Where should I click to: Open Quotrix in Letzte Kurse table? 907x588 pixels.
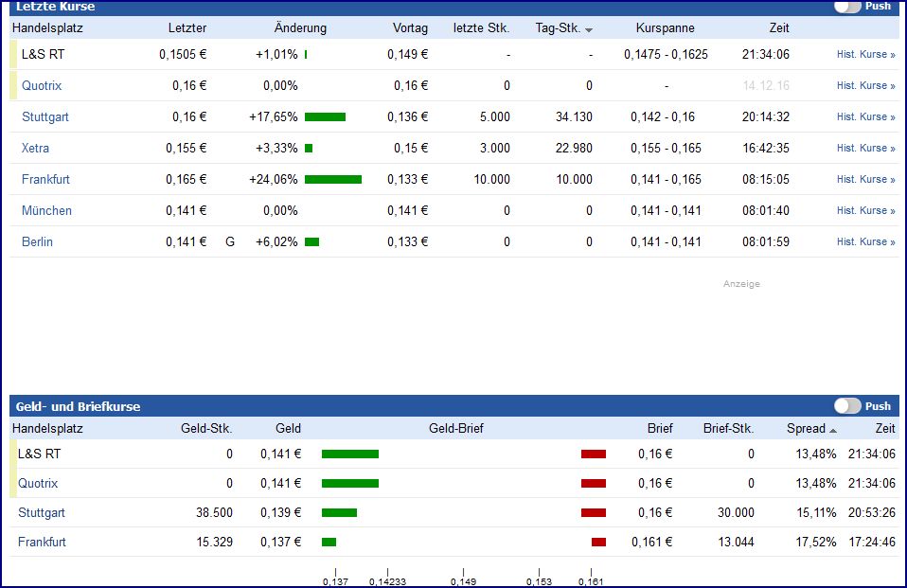coord(42,86)
